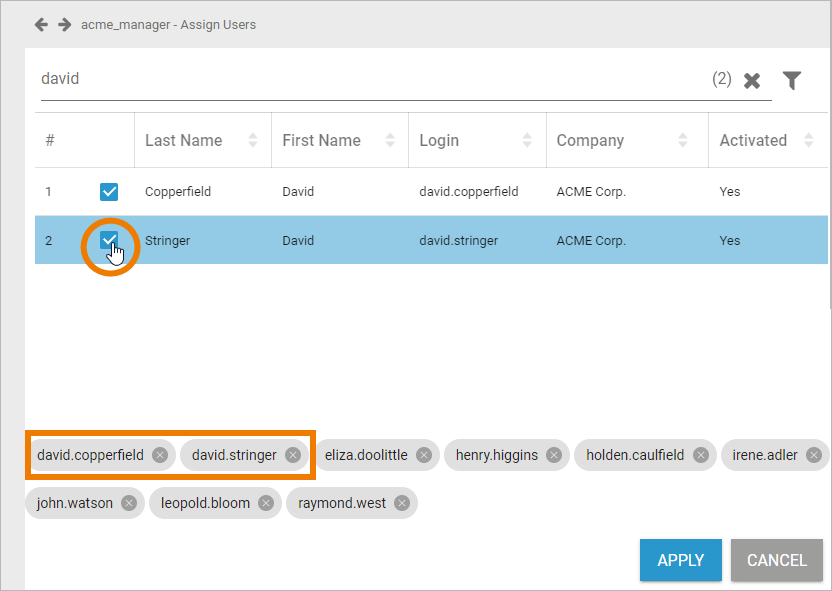The height and width of the screenshot is (591, 832).
Task: Click the back arrow icon
Action: pyautogui.click(x=41, y=25)
